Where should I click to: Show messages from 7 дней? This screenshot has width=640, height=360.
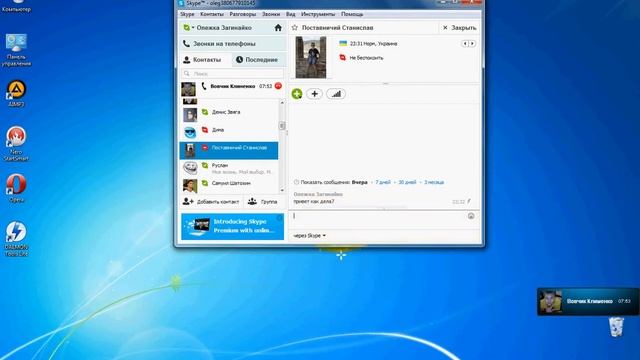click(383, 182)
